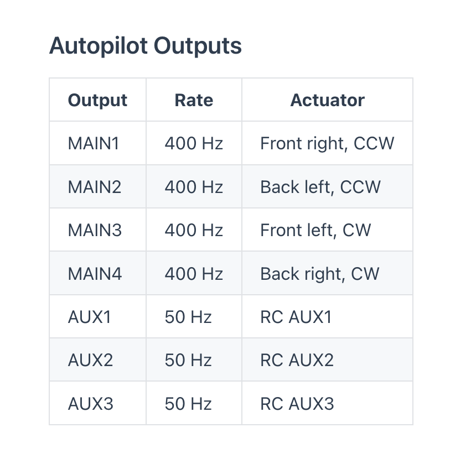
Task: Click the Output column header
Action: [x=97, y=100]
